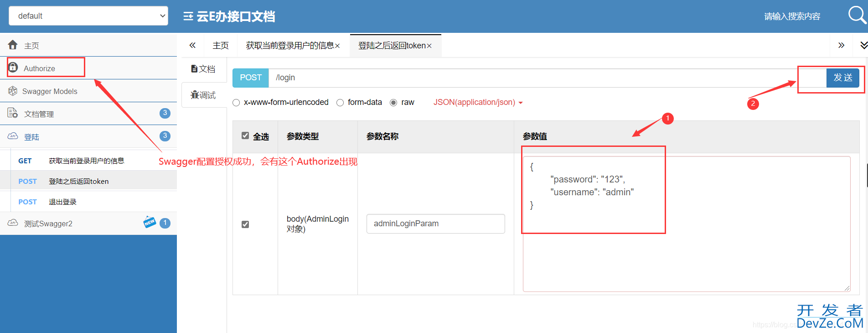This screenshot has height=333, width=868.
Task: Close the 登陆之后返回token tab
Action: tap(429, 46)
